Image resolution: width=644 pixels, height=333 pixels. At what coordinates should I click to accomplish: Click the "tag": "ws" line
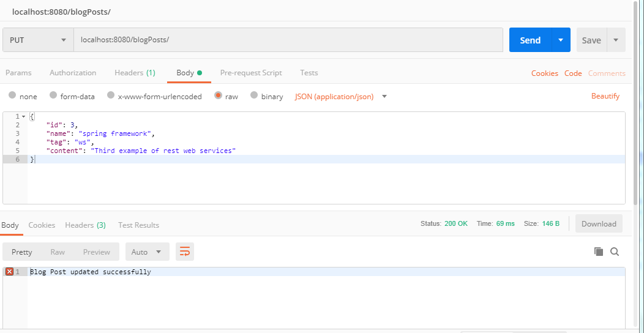coord(70,142)
